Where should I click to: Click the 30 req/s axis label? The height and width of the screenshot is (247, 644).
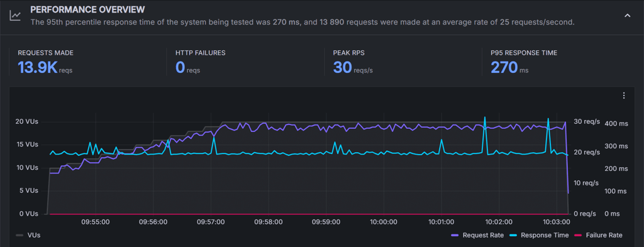(587, 121)
